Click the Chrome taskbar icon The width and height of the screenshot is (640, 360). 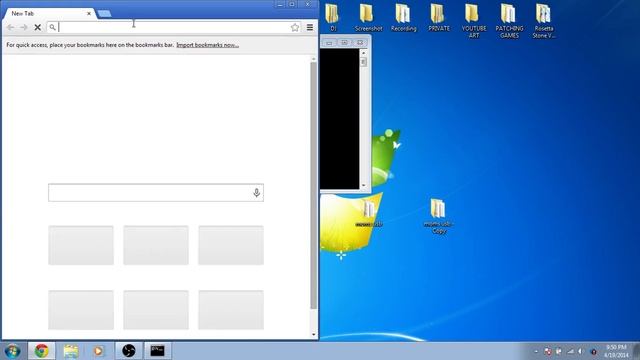point(42,351)
